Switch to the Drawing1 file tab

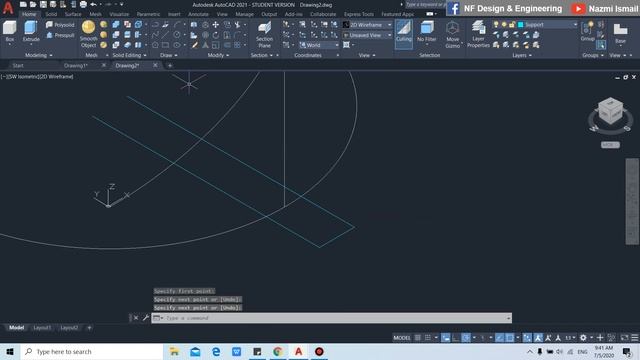pos(76,65)
